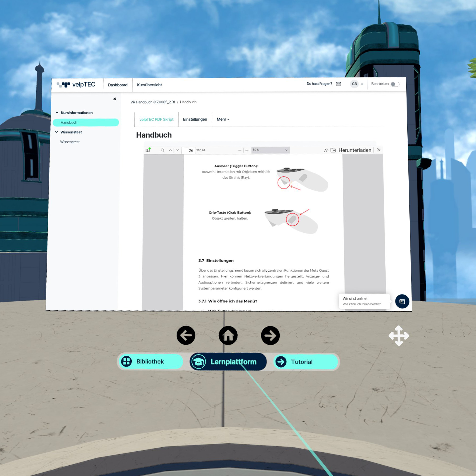476x476 pixels.
Task: Click the back arrow navigation button
Action: [186, 335]
